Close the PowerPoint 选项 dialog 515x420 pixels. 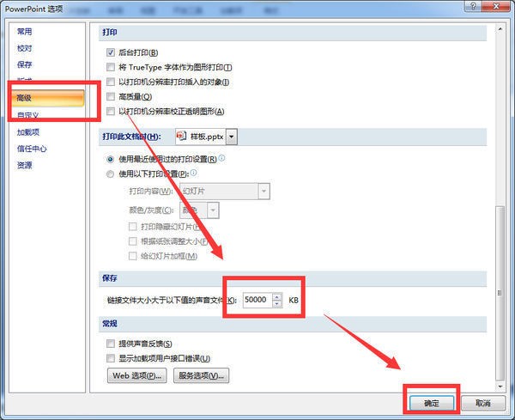(x=496, y=6)
